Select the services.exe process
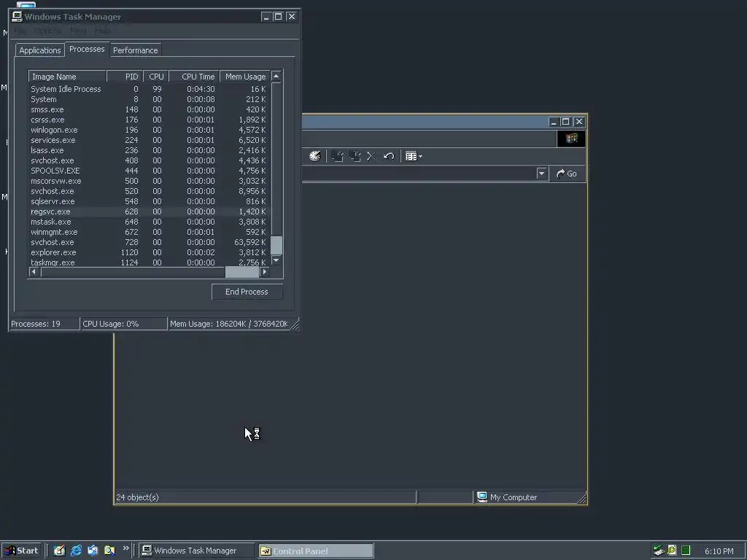Viewport: 747px width, 560px height. 149,141
